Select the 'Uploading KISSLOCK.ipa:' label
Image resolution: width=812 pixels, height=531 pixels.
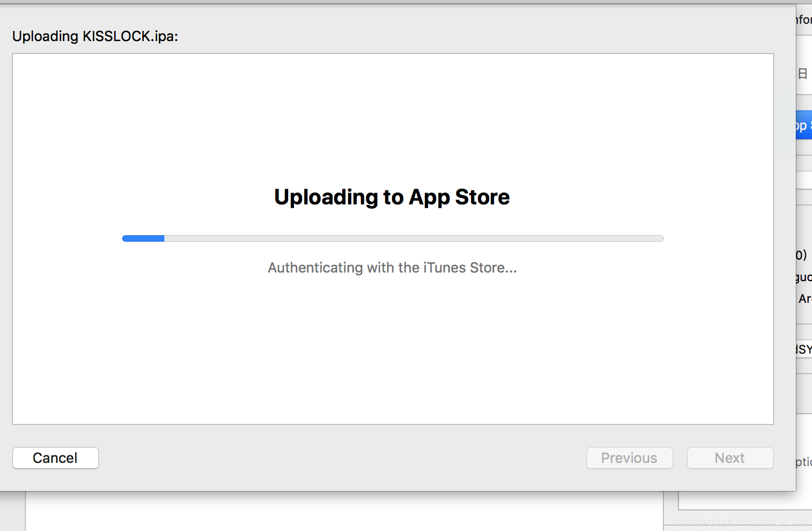[x=95, y=36]
